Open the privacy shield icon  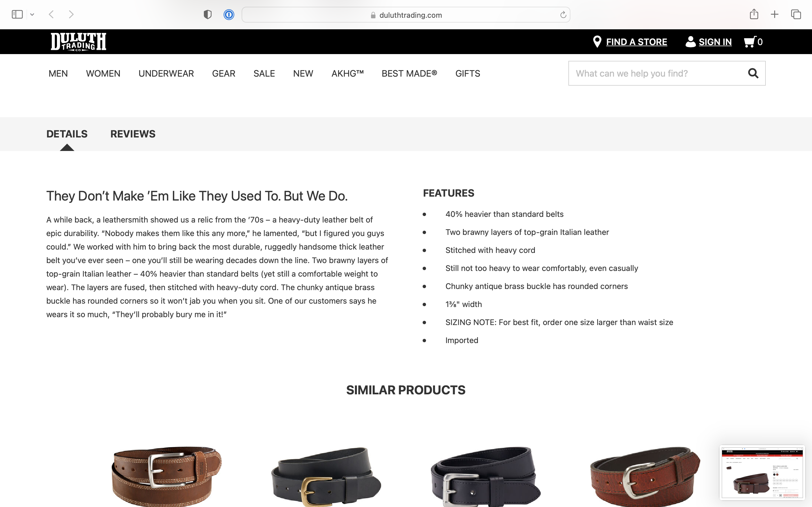pos(208,14)
